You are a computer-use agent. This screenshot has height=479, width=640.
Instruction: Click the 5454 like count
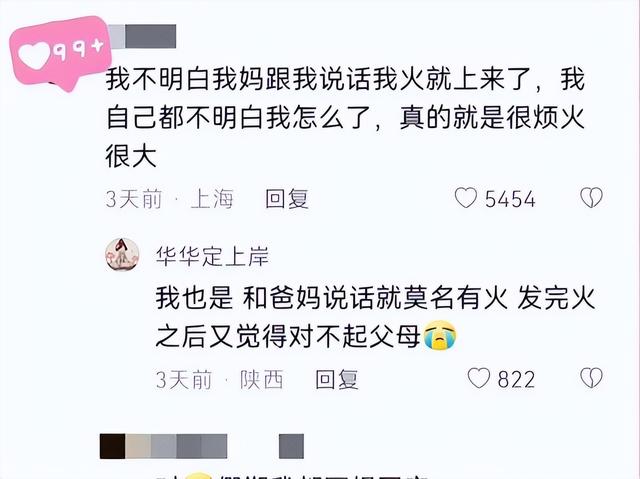[510, 199]
